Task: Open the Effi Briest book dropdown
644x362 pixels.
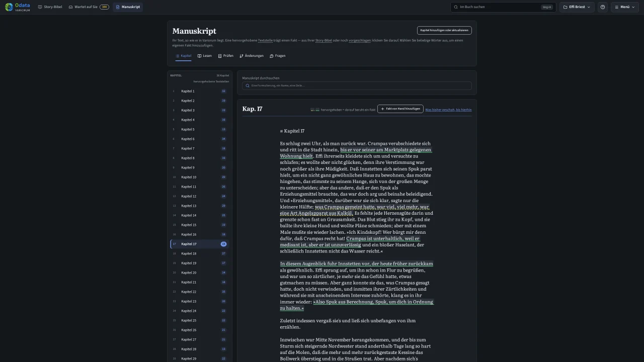Action: pos(578,7)
